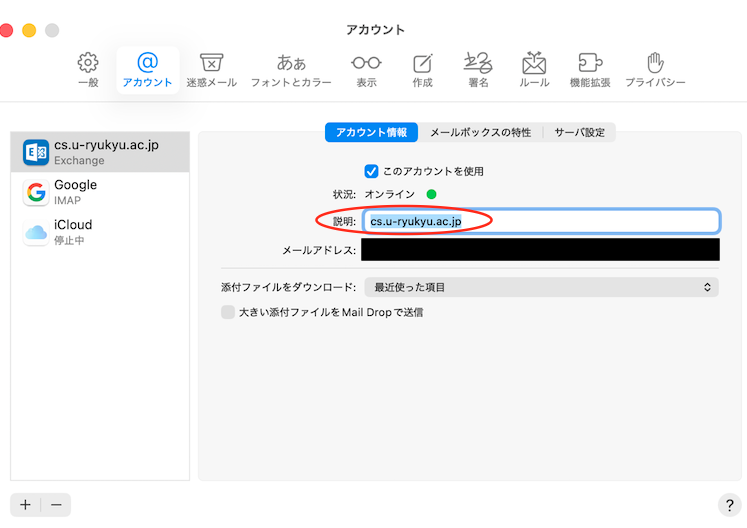The width and height of the screenshot is (747, 528).
Task: Click the メールアドレス field
Action: (540, 250)
